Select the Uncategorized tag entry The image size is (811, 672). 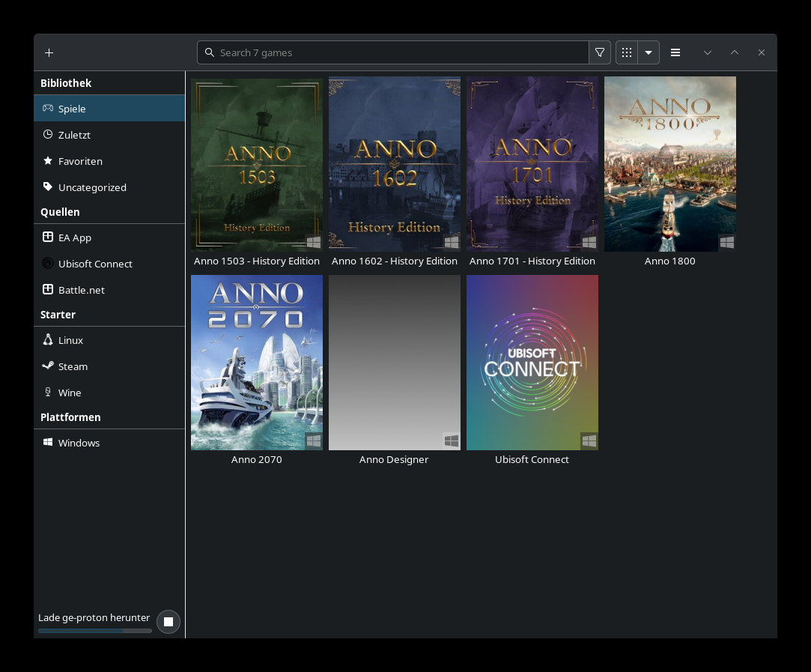[92, 187]
